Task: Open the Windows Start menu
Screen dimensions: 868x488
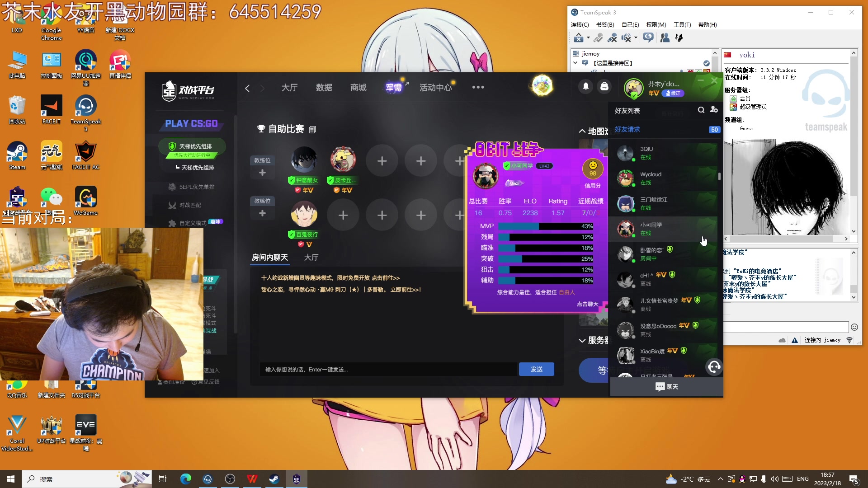Action: coord(11,479)
